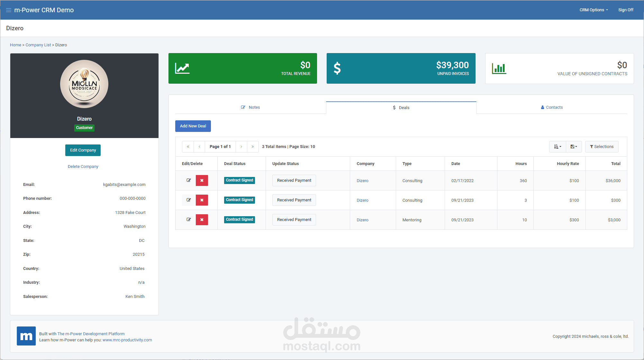Click edit icon for the $300 deal
This screenshot has width=644, height=360.
coord(189,200)
